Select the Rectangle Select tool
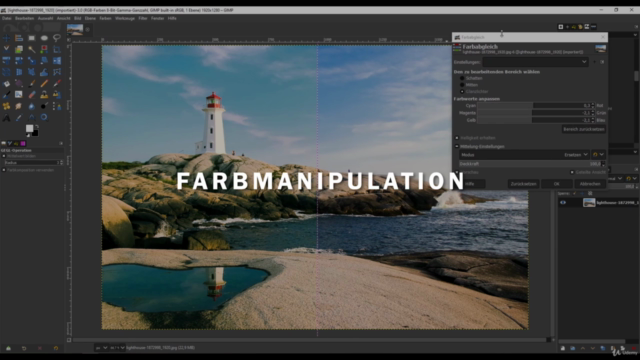Viewport: 640px width, 360px height. (31, 38)
